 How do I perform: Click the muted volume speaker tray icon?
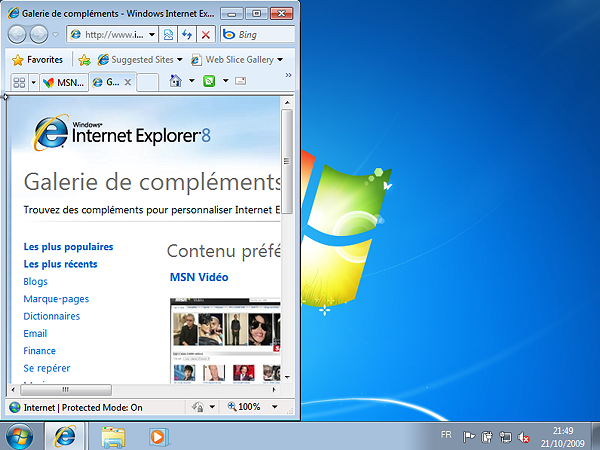(x=523, y=437)
